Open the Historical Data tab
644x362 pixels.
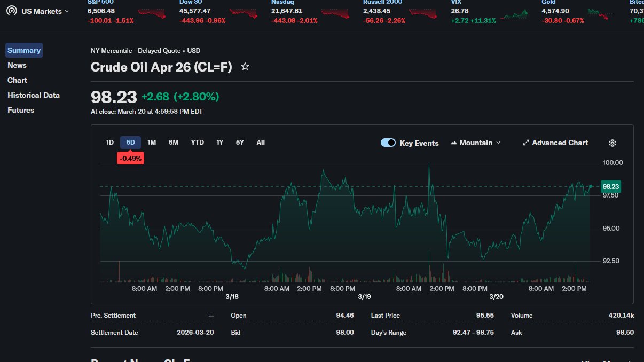click(34, 95)
